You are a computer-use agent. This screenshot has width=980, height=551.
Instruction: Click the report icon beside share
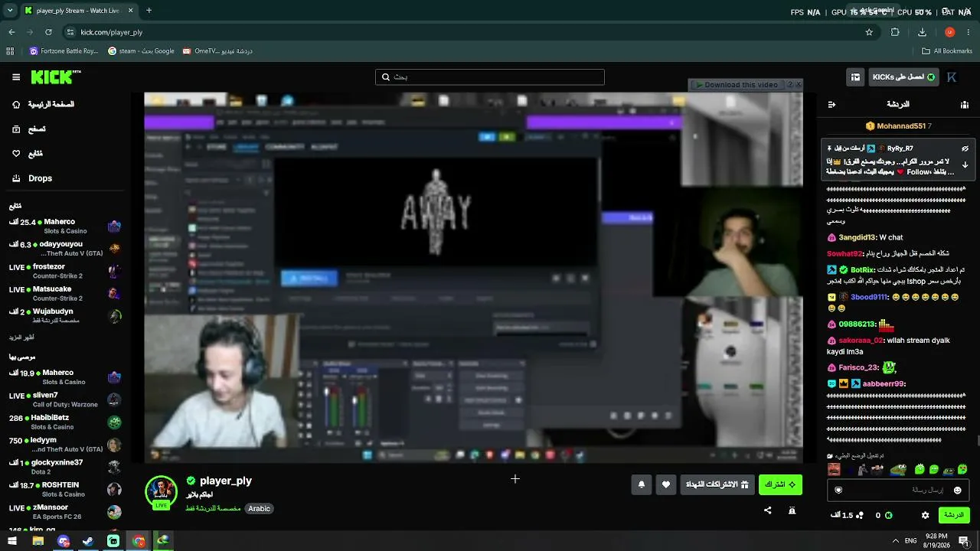792,510
